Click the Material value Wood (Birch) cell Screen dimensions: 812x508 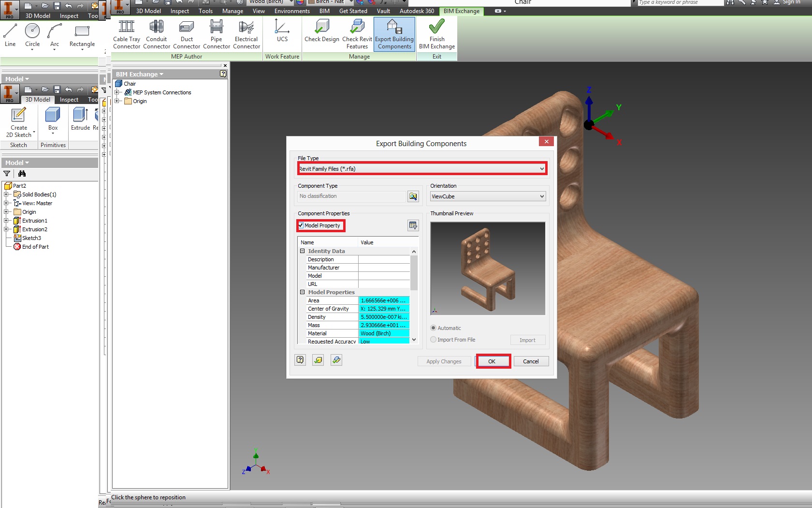point(384,333)
